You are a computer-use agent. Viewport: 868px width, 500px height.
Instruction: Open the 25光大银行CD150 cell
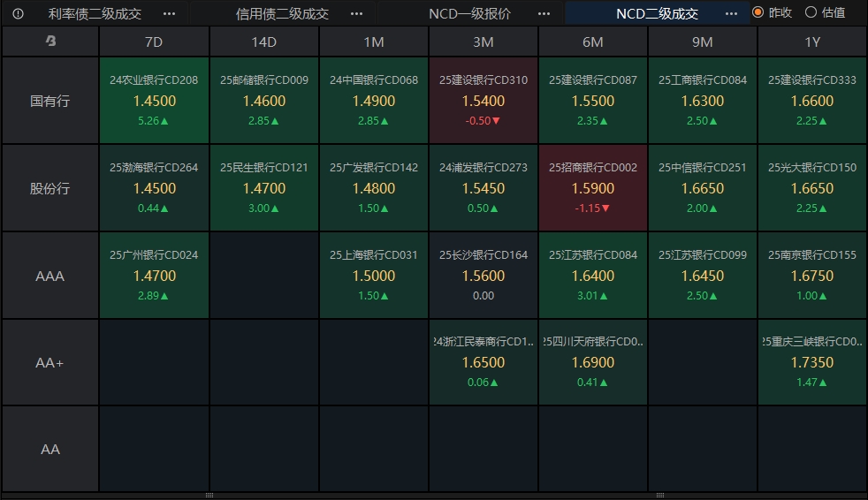pyautogui.click(x=812, y=188)
